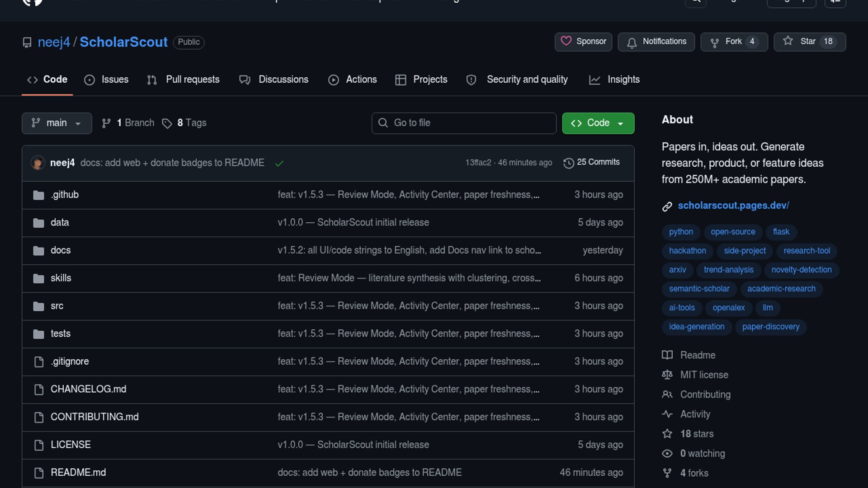
Task: Open the Projects tab
Action: (x=421, y=80)
